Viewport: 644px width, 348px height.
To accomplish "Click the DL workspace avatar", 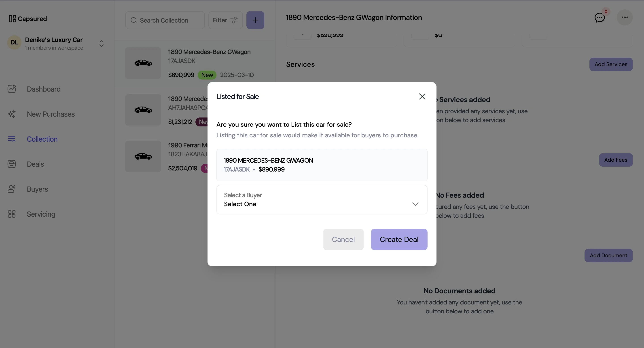I will click(14, 42).
